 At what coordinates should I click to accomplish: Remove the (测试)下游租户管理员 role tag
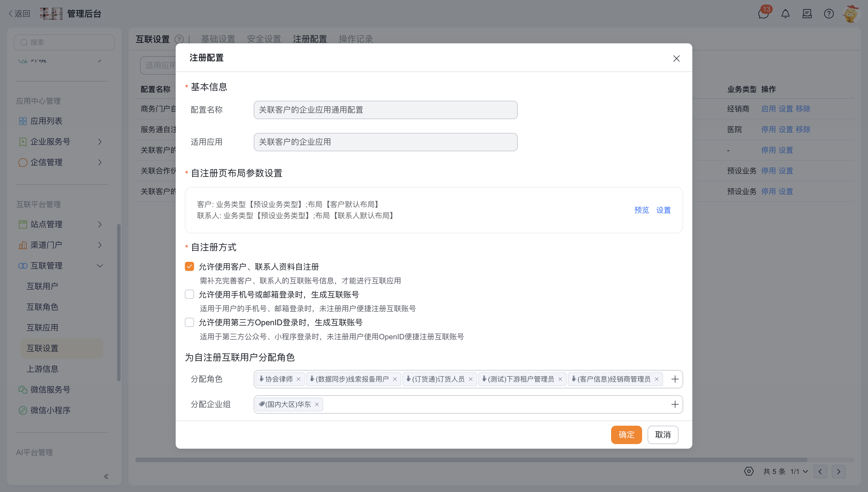point(560,379)
